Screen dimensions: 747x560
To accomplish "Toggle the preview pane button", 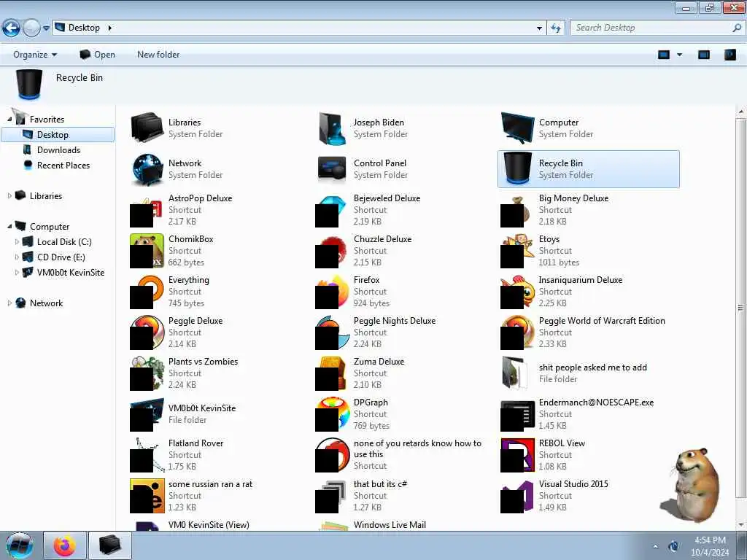I will coord(704,55).
